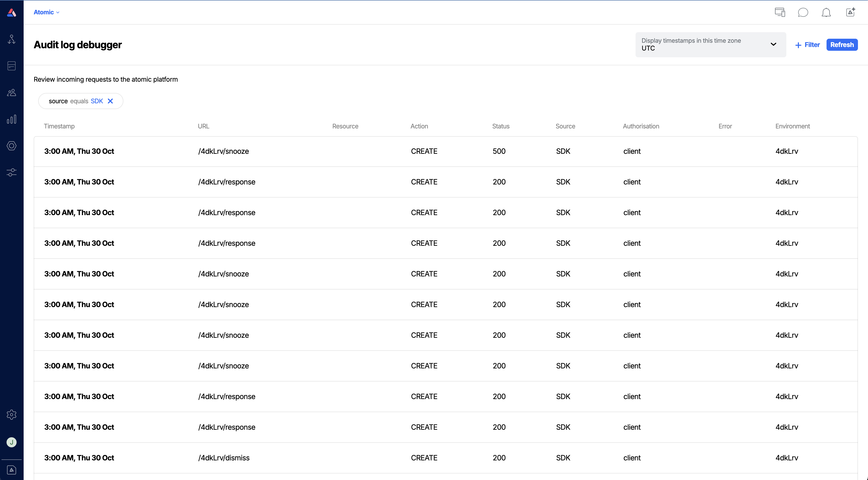Open the devices preview icon in top bar
The image size is (868, 480).
pos(780,12)
